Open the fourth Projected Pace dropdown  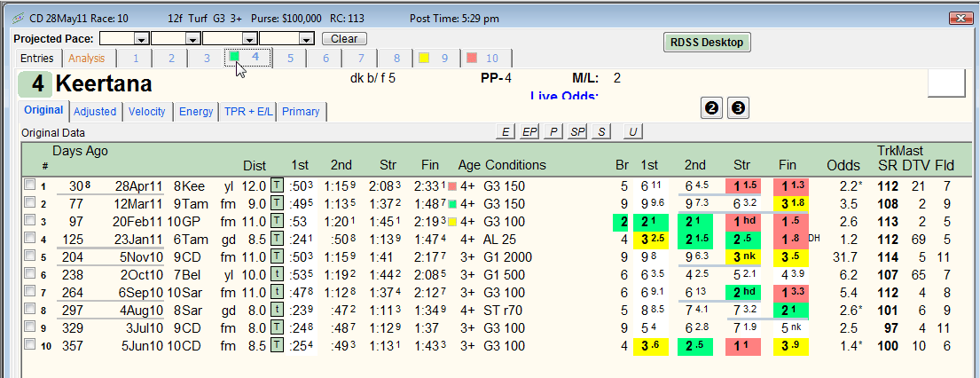pyautogui.click(x=306, y=39)
